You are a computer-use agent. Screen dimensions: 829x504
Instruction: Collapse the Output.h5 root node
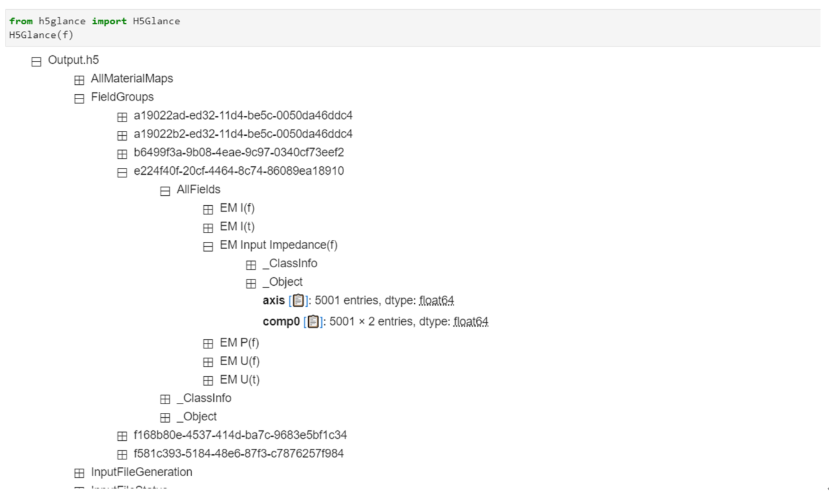(x=37, y=61)
